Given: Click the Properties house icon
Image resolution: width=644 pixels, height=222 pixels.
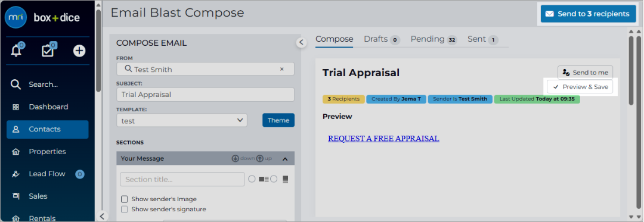Looking at the screenshot, I should click(x=16, y=152).
